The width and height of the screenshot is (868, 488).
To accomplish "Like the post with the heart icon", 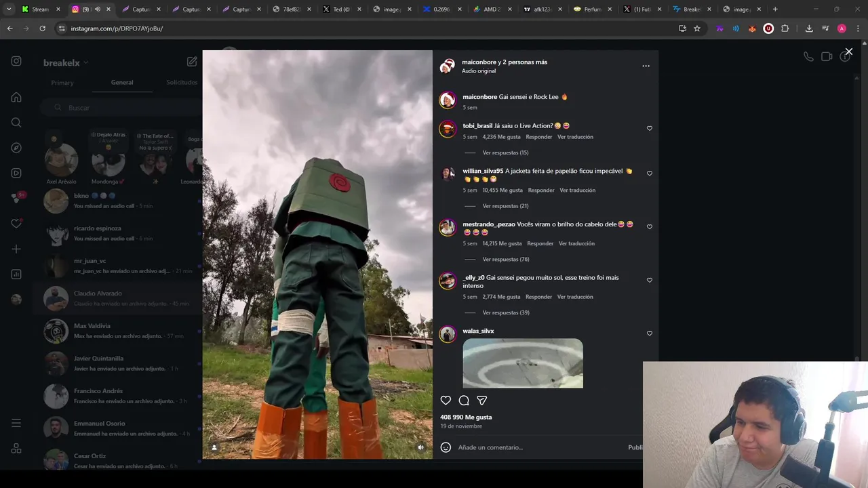I will [x=446, y=401].
